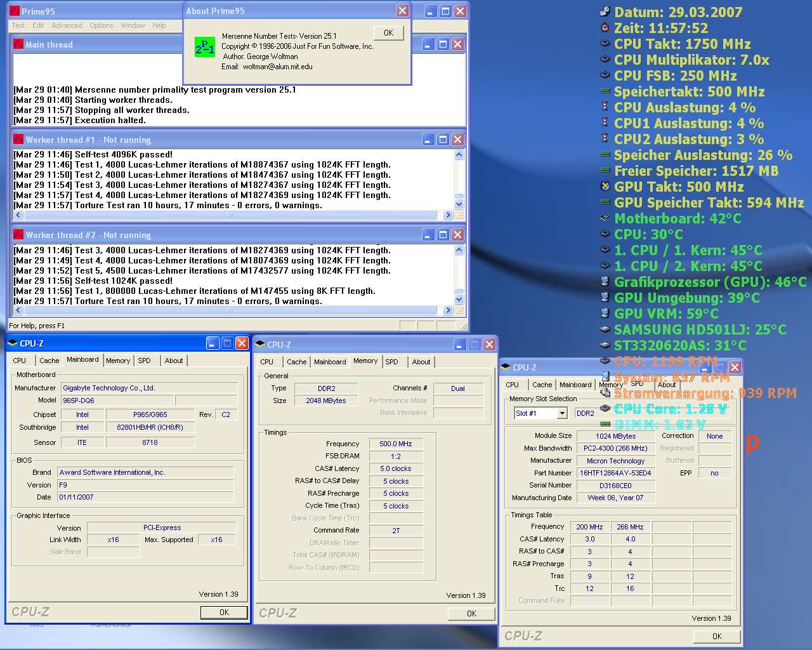Image resolution: width=812 pixels, height=650 pixels.
Task: Click the Worker thread #1 window icon
Action: click(18, 139)
